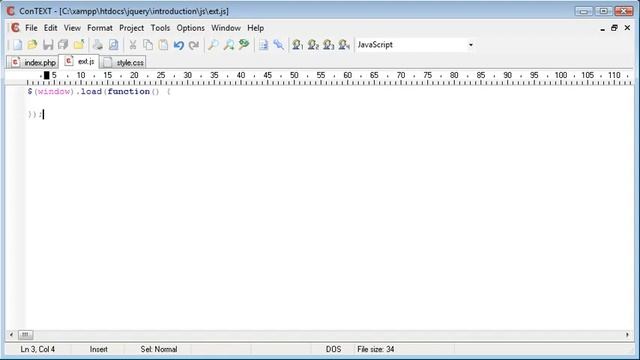Click the horizontal scrollbar thumb
The height and width of the screenshot is (360, 640).
point(25,335)
